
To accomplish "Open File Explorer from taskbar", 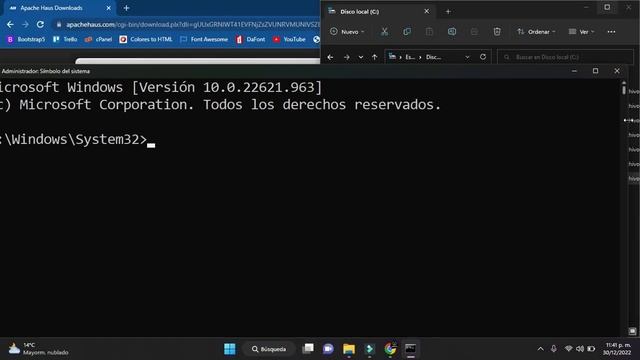I will 349,349.
